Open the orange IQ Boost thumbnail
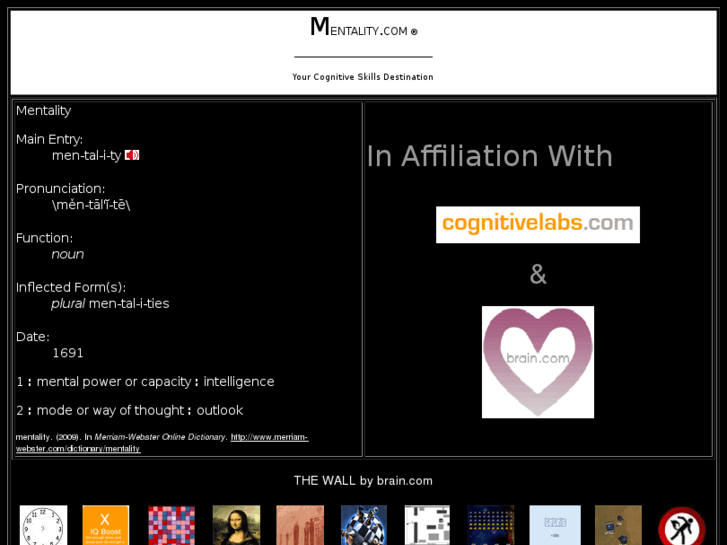Viewport: 727px width, 545px height. click(x=106, y=525)
